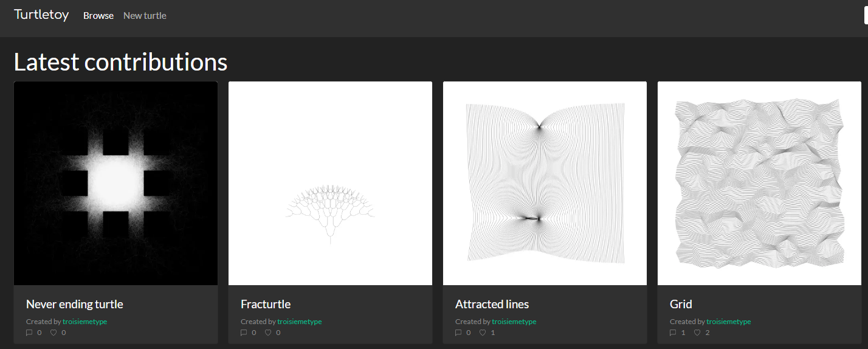Open the Never ending turtle thumbnail
Screen dimensions: 868x349
click(x=115, y=183)
